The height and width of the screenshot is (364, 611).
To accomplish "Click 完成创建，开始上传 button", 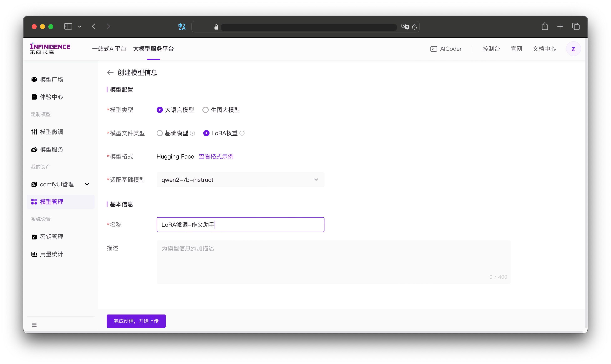I will pos(136,321).
